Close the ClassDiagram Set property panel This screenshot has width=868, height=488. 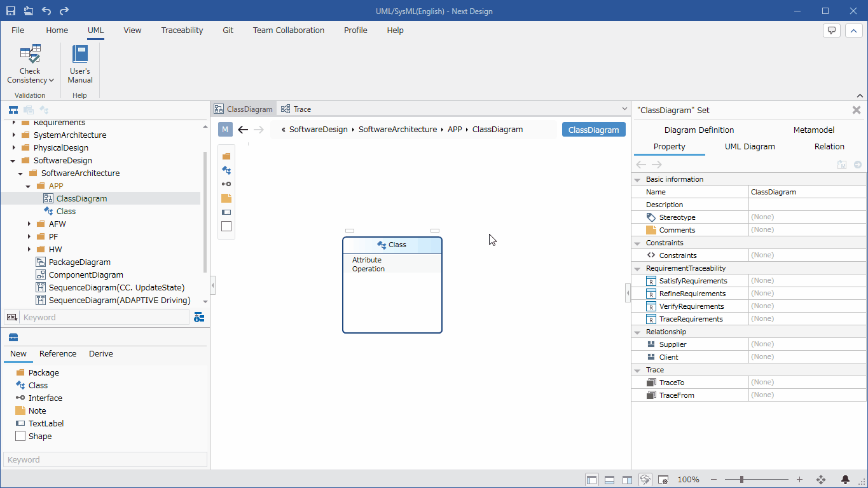click(857, 110)
